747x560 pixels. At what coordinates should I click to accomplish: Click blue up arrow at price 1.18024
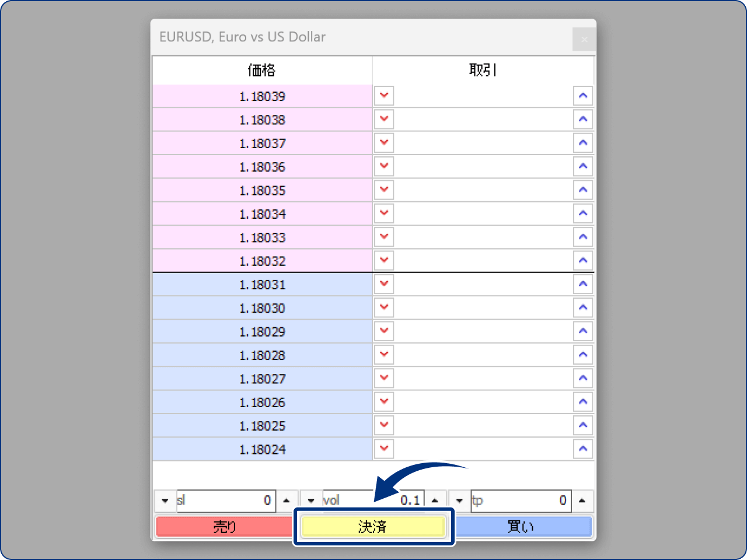pyautogui.click(x=582, y=449)
